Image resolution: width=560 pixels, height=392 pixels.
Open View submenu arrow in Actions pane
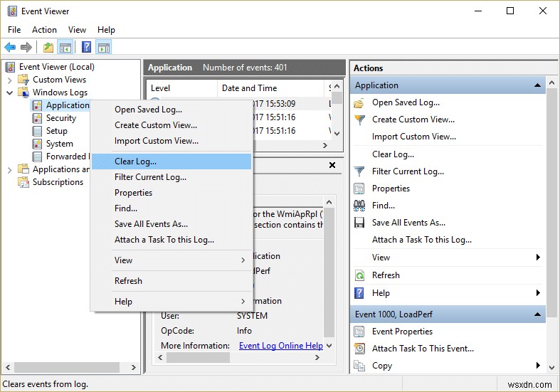(538, 258)
